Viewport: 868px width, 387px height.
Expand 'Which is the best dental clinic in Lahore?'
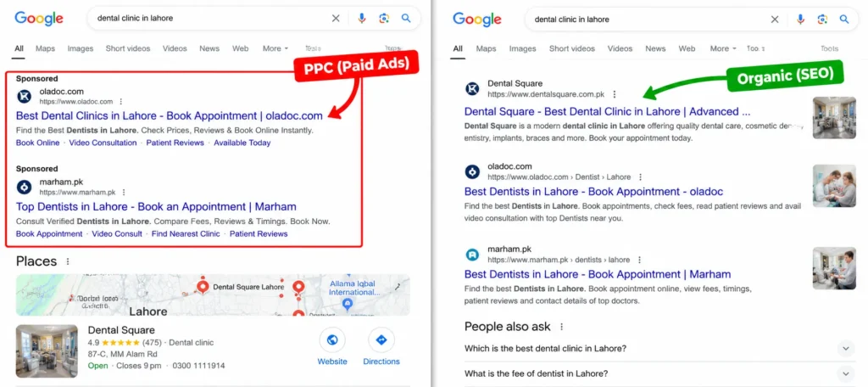click(x=845, y=349)
